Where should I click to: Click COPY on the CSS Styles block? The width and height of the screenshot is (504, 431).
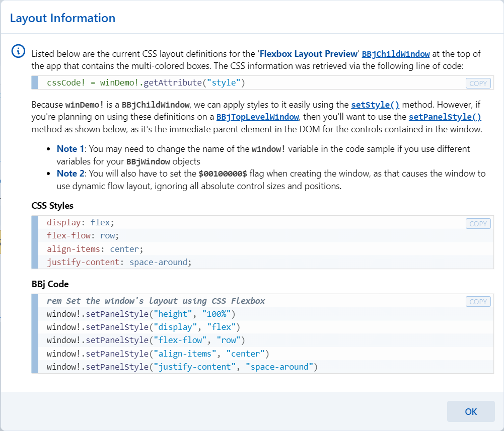click(477, 223)
